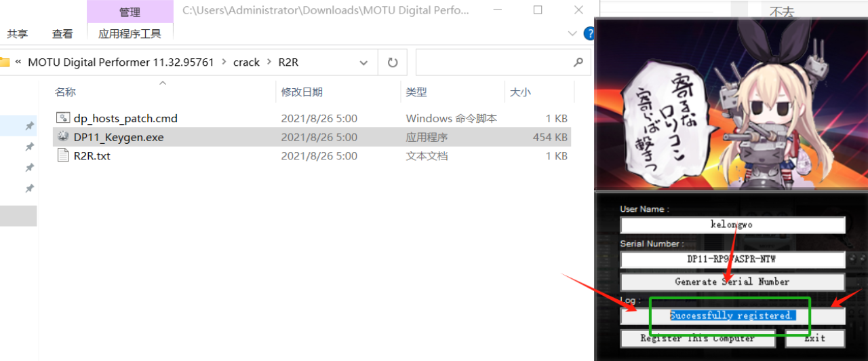Click Register This Computer button
The image size is (868, 361).
pyautogui.click(x=698, y=338)
